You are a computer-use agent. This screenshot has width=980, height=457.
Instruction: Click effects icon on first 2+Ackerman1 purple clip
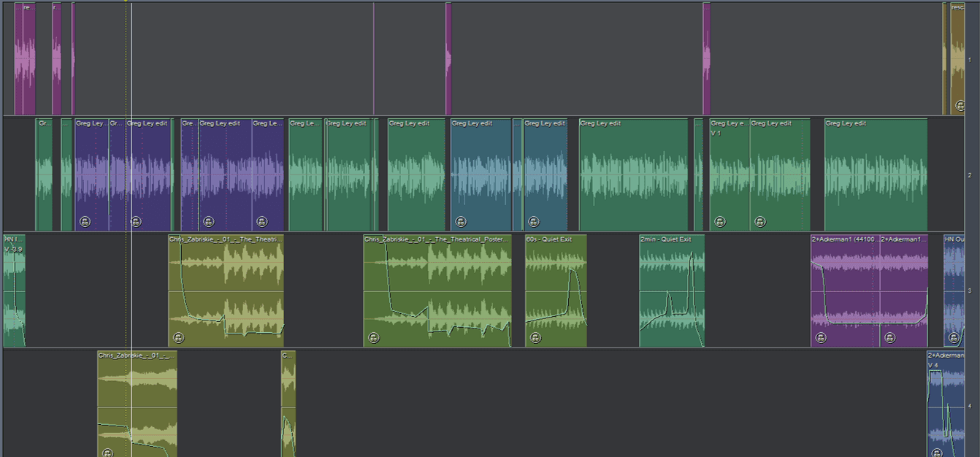[x=821, y=338]
